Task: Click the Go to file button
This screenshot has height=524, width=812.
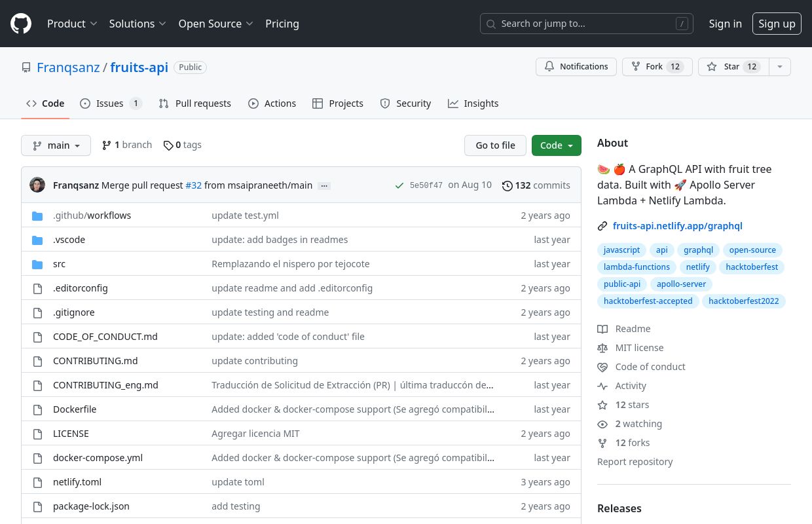Action: 495,145
